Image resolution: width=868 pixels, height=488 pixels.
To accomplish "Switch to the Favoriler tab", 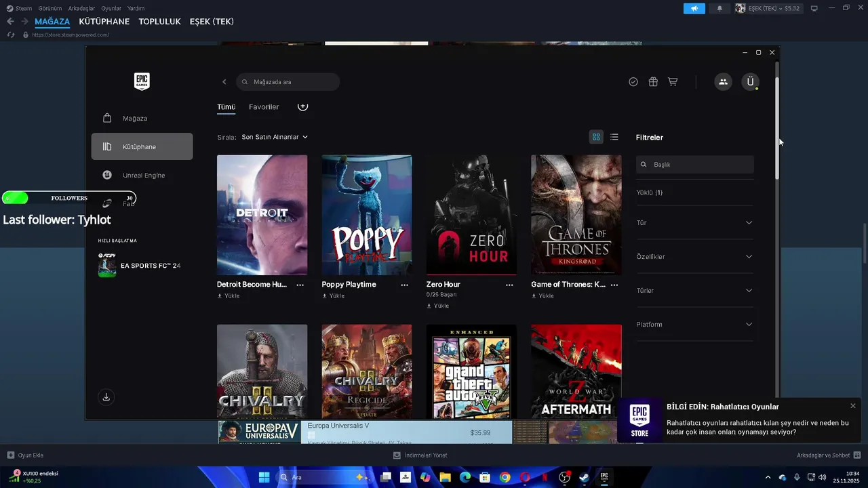I will (x=264, y=107).
